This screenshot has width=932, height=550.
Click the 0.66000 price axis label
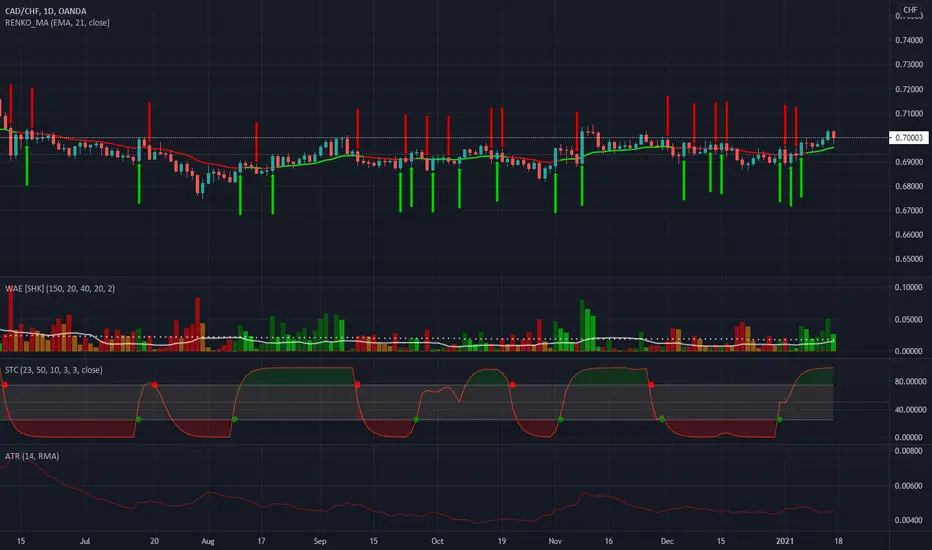point(909,235)
